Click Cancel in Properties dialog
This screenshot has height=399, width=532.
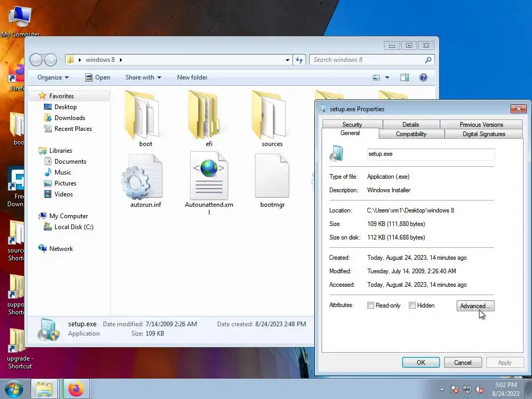pyautogui.click(x=463, y=362)
